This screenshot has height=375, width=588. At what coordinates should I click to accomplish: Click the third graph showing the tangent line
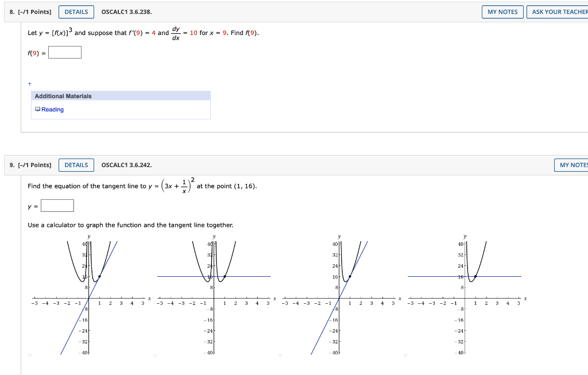pyautogui.click(x=338, y=293)
